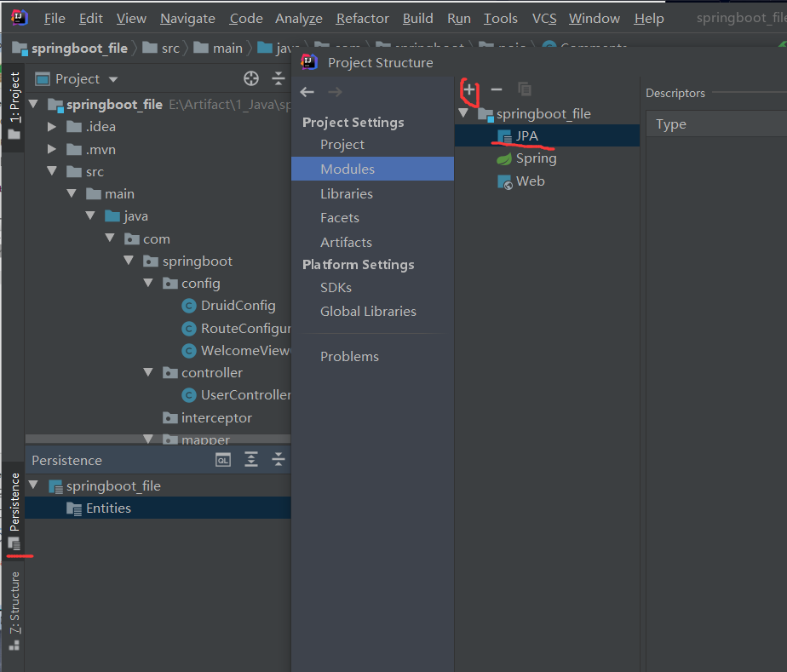Click the copy module icon
Viewport: 787px width, 672px height.
[525, 89]
